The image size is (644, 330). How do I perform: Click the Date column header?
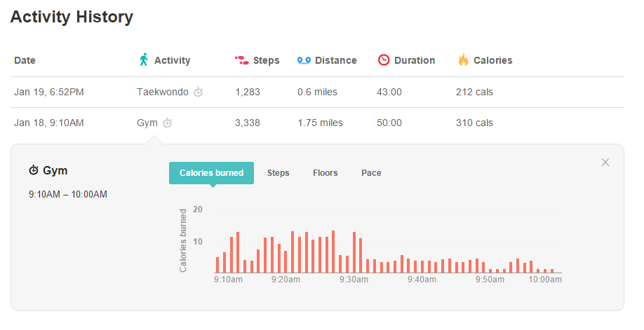25,60
